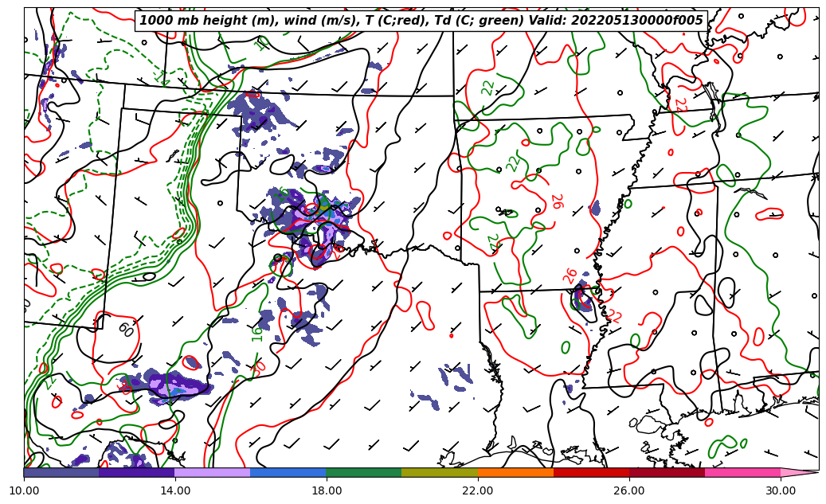Click the plot title text at top
Screen dimensions: 826x504
point(421,21)
